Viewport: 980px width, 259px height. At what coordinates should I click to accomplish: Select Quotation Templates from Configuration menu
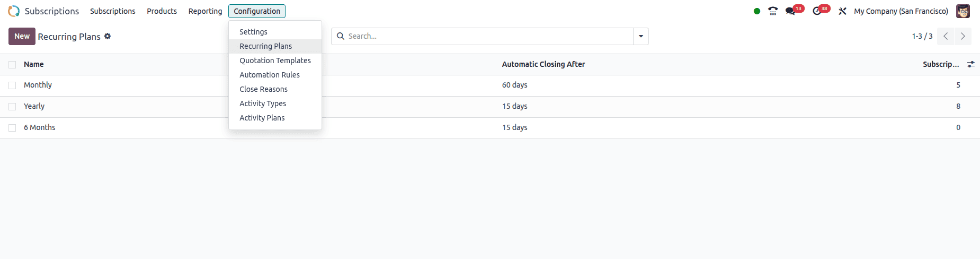pos(275,61)
